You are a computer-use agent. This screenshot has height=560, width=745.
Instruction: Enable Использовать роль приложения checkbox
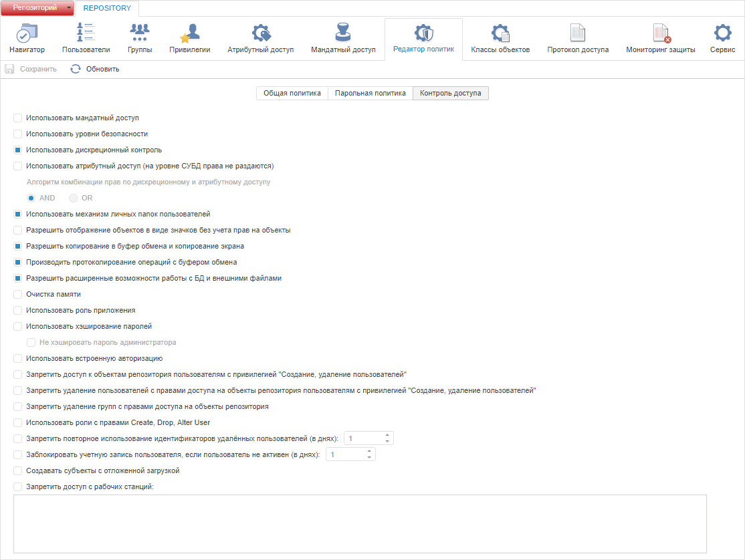point(17,310)
